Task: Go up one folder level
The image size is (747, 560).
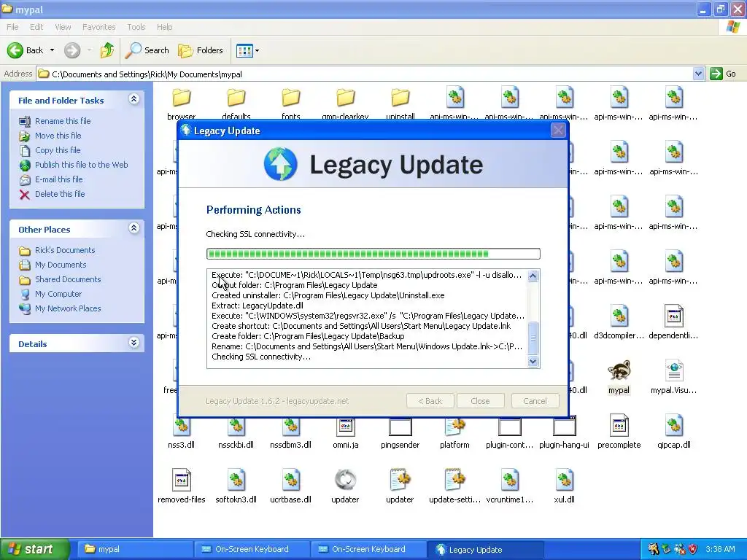Action: coord(107,50)
